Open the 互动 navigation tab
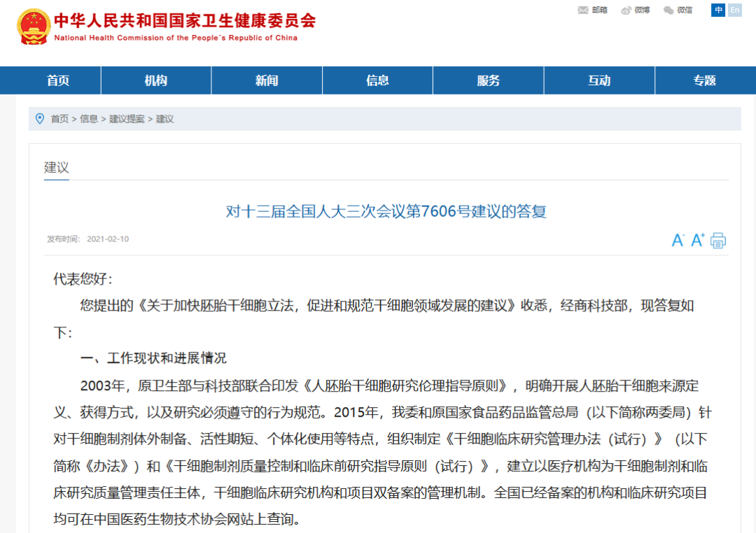This screenshot has width=756, height=533. click(x=599, y=80)
